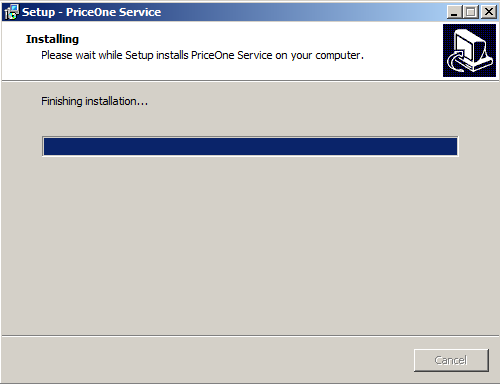
Task: Click the 'Setup - PriceOne Service' title text
Action: [91, 12]
